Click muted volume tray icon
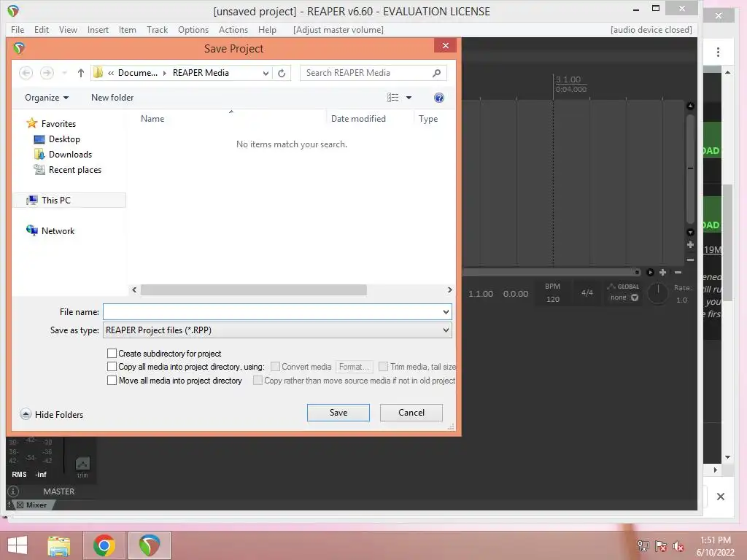 coord(678,546)
